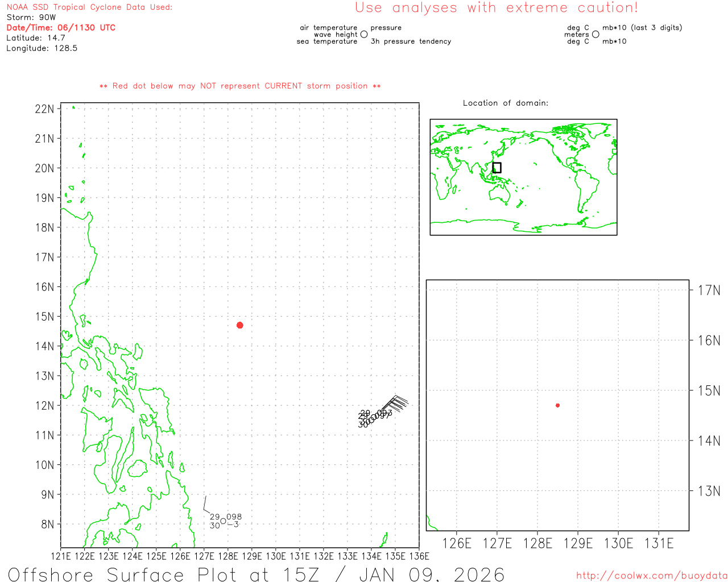The image size is (728, 582).
Task: Click the red storm dot on main map
Action: 240,325
